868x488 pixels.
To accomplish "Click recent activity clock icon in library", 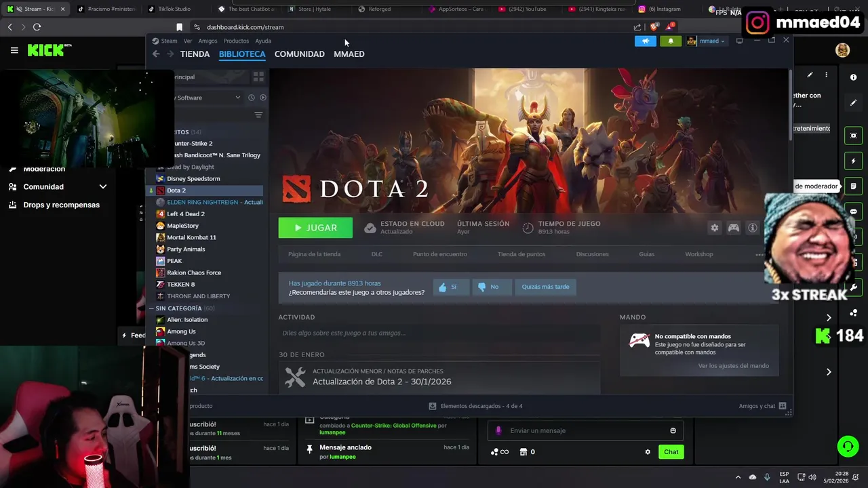I will (252, 98).
